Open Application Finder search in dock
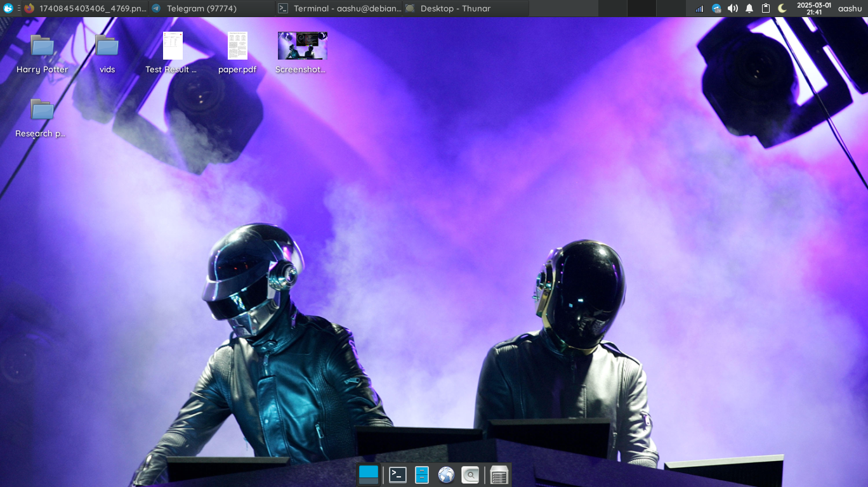 pyautogui.click(x=470, y=475)
